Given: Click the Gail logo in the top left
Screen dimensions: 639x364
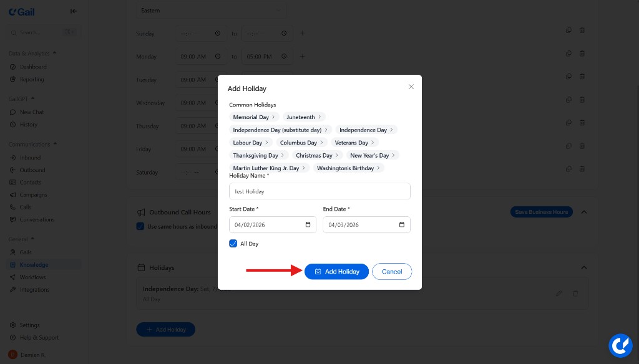Looking at the screenshot, I should pyautogui.click(x=21, y=11).
